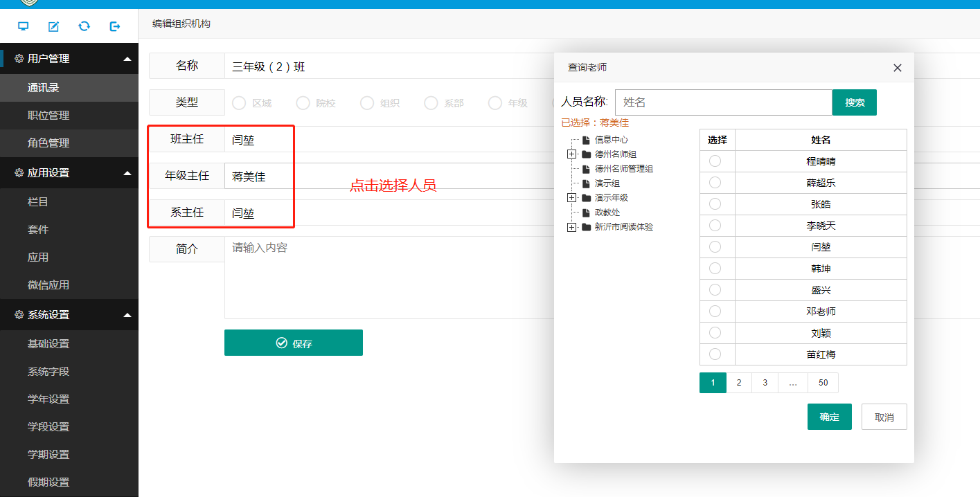Screen dimensions: 980x497
Task: Click the folder icon beside 演示年级
Action: pyautogui.click(x=586, y=198)
